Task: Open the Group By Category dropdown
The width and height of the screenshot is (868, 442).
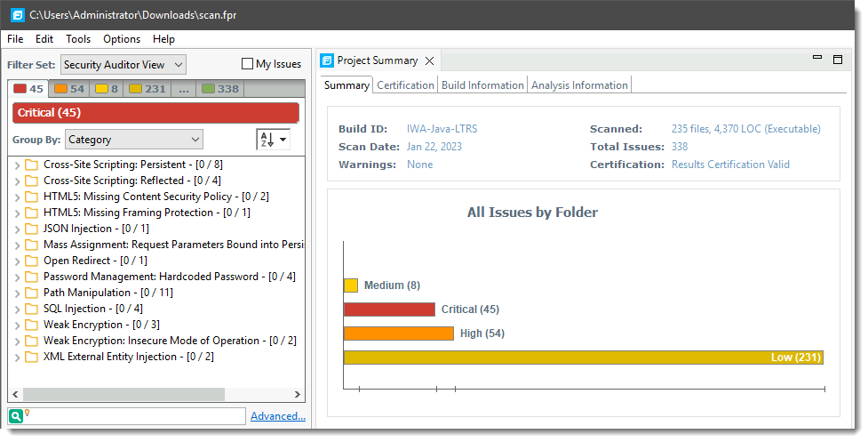Action: (x=134, y=140)
